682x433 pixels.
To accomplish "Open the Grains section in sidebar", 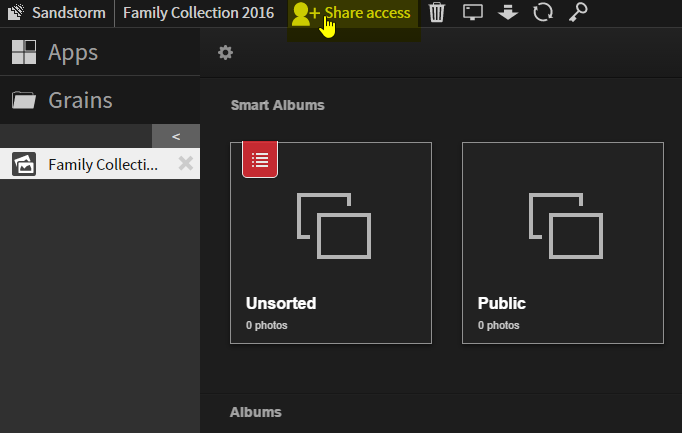I will tap(80, 100).
